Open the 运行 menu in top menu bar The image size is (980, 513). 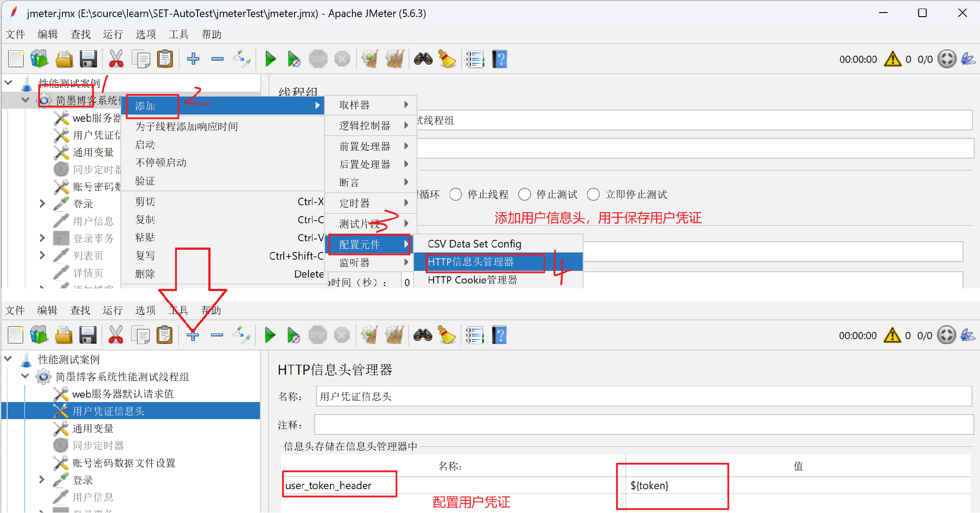click(x=113, y=35)
